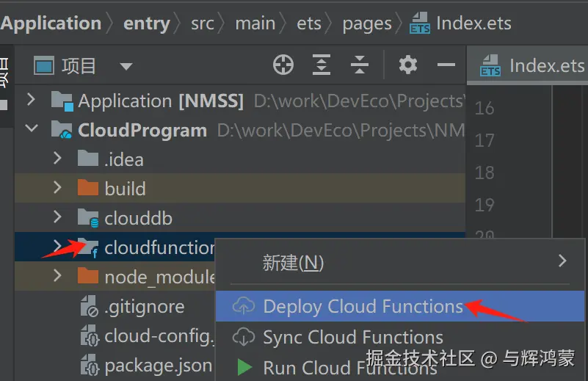This screenshot has width=588, height=381.
Task: Click the package.json file icon
Action: 90,365
